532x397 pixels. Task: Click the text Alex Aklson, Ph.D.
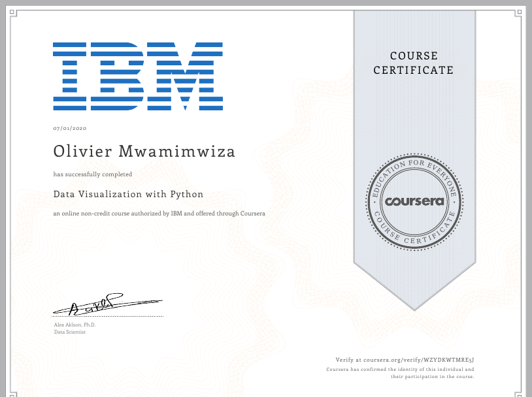pos(75,325)
